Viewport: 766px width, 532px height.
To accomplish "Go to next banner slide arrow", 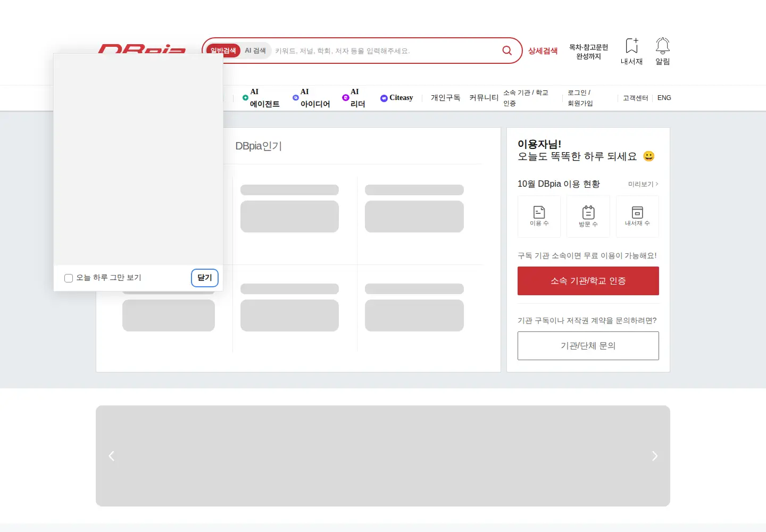I will [654, 456].
